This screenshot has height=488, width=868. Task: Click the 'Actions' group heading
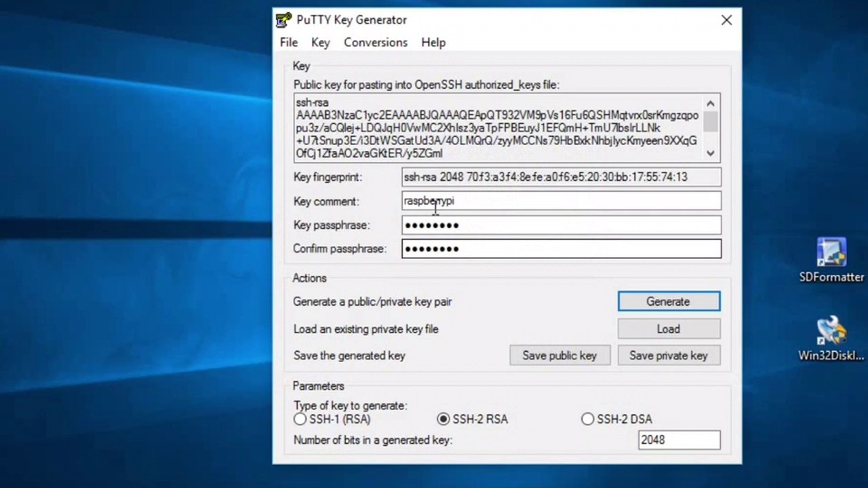click(309, 278)
